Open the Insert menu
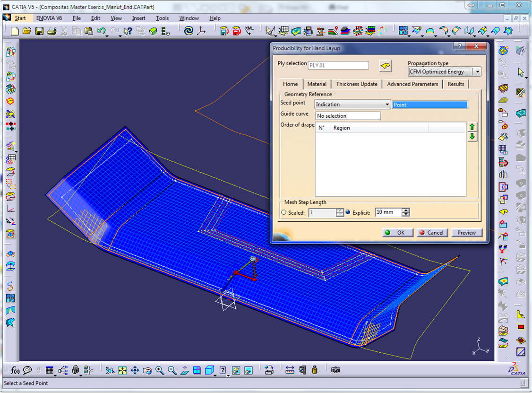This screenshot has height=393, width=532. [138, 18]
